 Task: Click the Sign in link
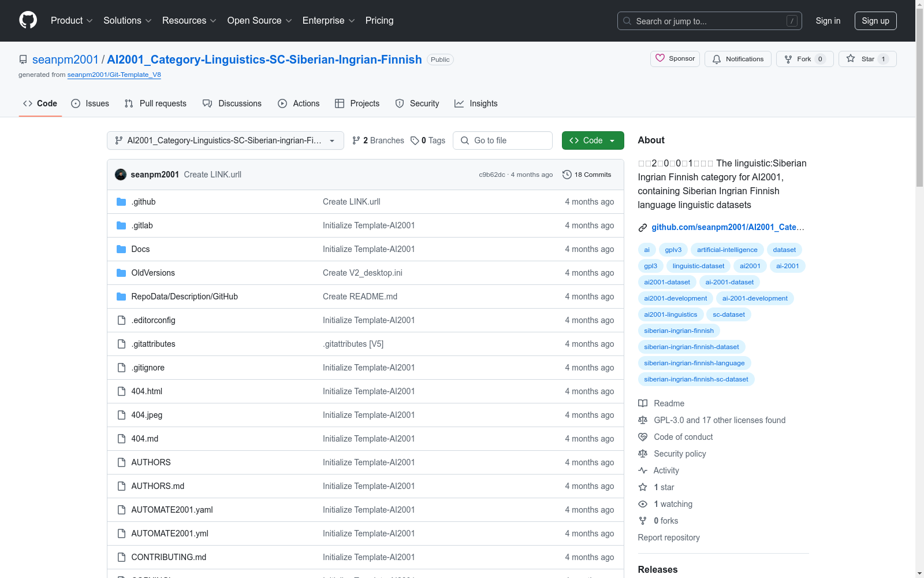click(x=828, y=21)
